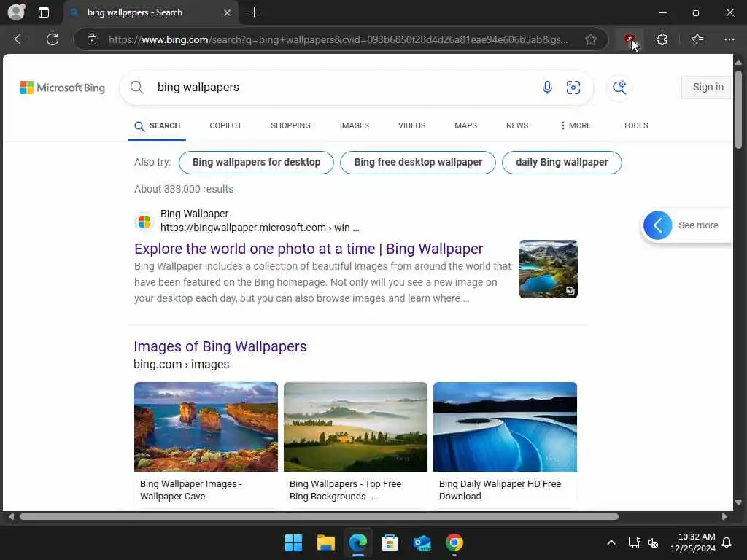
Task: Click the horizontal scrollbar thumb
Action: click(x=320, y=517)
